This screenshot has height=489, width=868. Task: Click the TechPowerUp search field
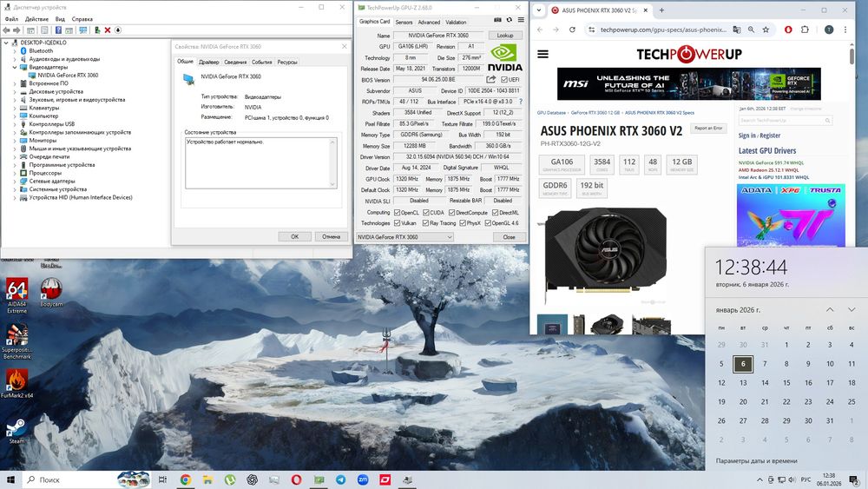coord(785,120)
